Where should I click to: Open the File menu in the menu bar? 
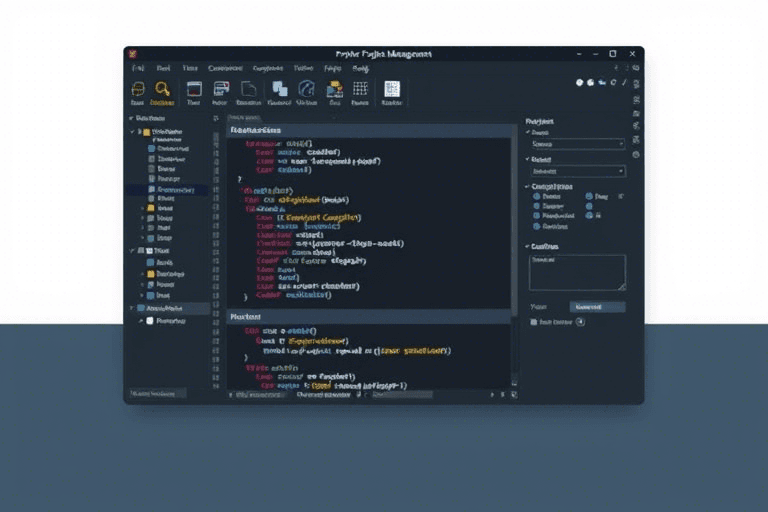tap(139, 68)
